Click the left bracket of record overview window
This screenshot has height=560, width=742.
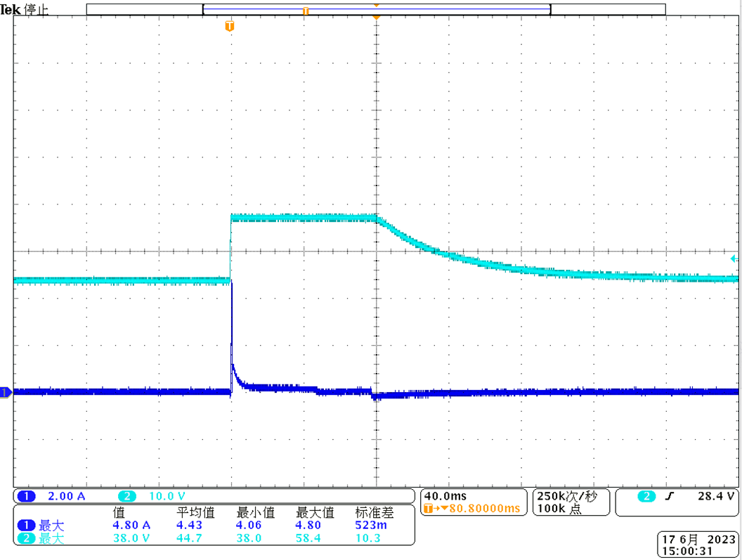pyautogui.click(x=203, y=9)
